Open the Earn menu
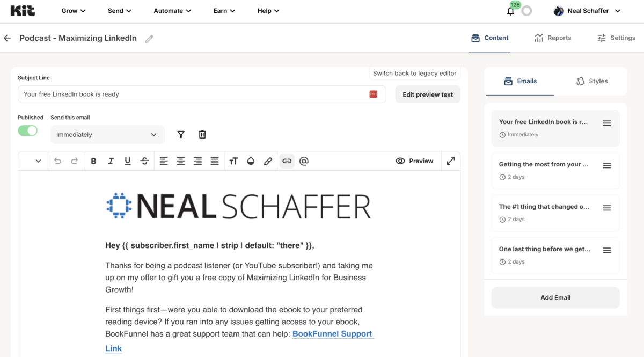This screenshot has height=357, width=644. tap(224, 11)
